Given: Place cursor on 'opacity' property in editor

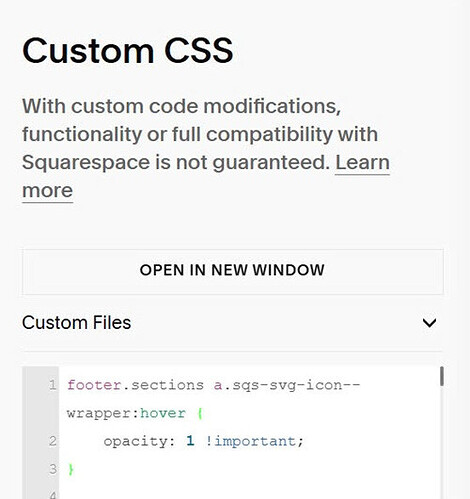Looking at the screenshot, I should [135, 442].
